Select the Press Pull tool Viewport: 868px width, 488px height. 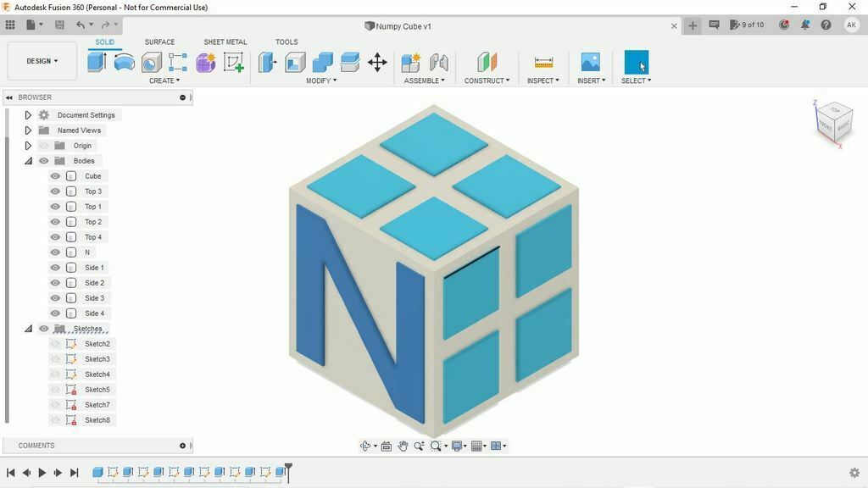[267, 63]
